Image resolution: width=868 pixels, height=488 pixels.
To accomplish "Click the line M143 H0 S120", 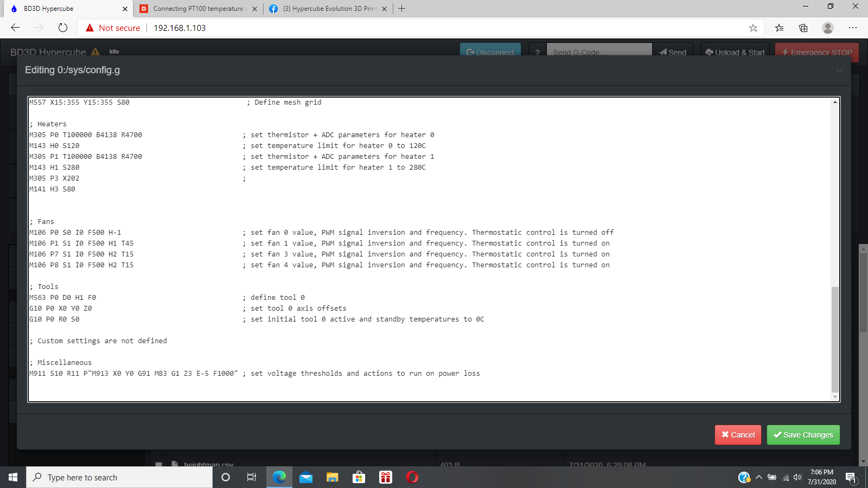I will click(54, 145).
